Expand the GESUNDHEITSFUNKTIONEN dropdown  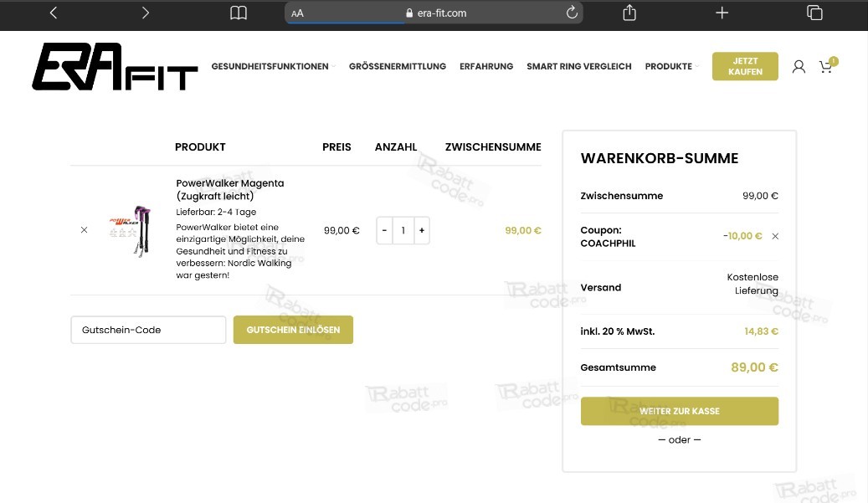coord(270,66)
